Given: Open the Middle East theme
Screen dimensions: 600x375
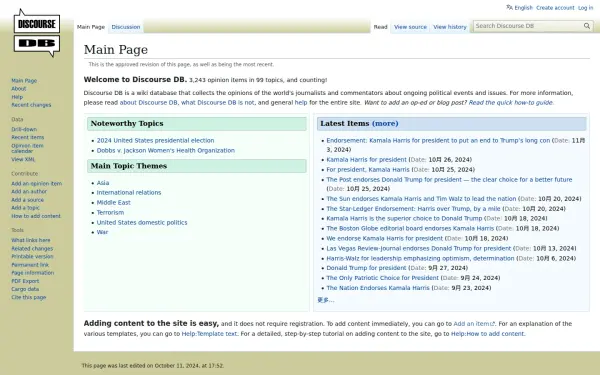Looking at the screenshot, I should [x=114, y=202].
